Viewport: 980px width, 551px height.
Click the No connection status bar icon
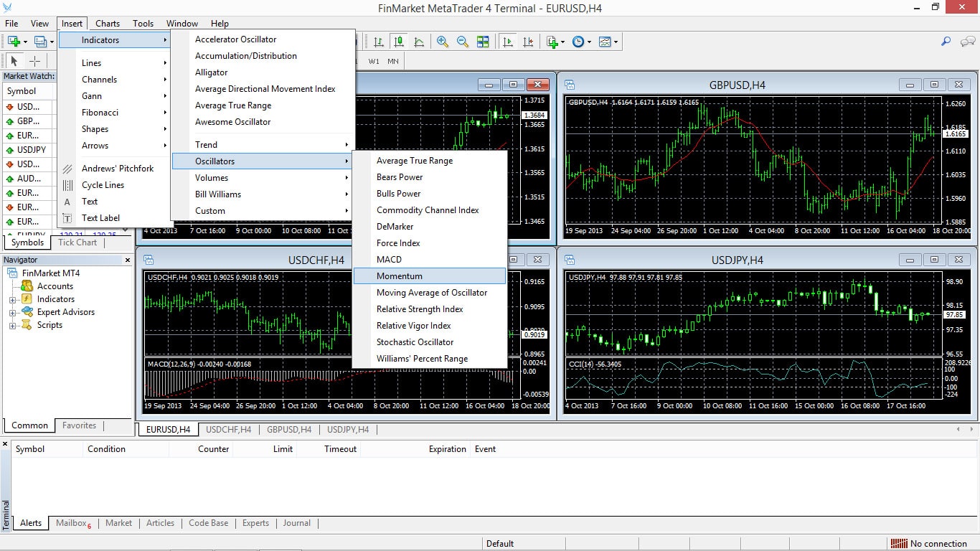point(898,543)
